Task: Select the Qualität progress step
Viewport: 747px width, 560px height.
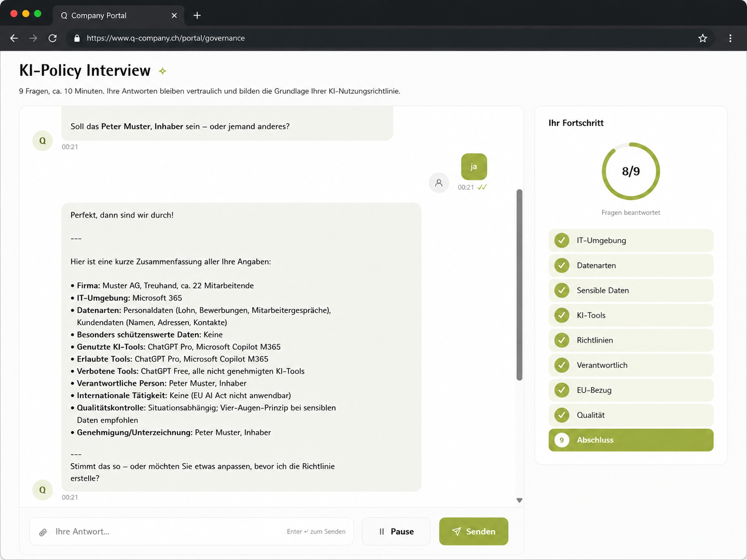Action: coord(631,415)
